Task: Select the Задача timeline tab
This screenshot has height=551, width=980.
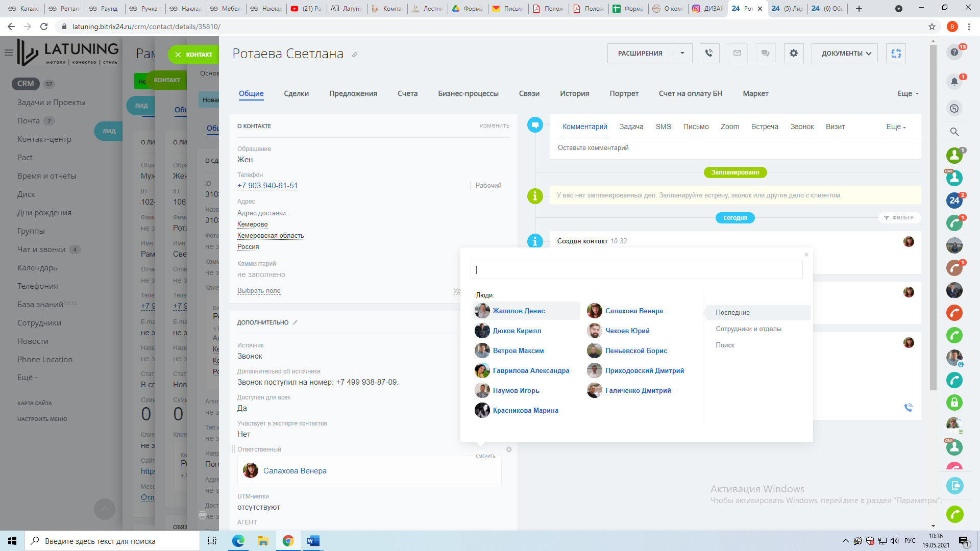Action: [x=631, y=127]
